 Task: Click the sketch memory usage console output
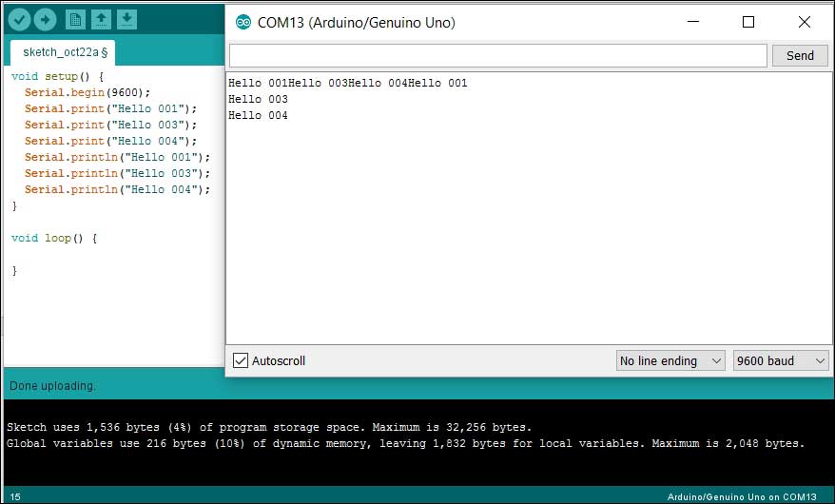(269, 427)
